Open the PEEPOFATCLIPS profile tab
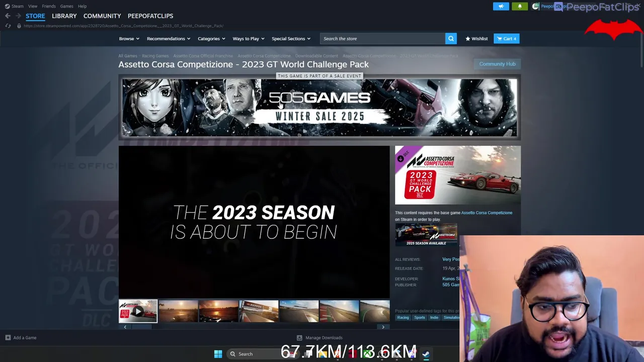Image resolution: width=644 pixels, height=362 pixels. click(x=150, y=16)
